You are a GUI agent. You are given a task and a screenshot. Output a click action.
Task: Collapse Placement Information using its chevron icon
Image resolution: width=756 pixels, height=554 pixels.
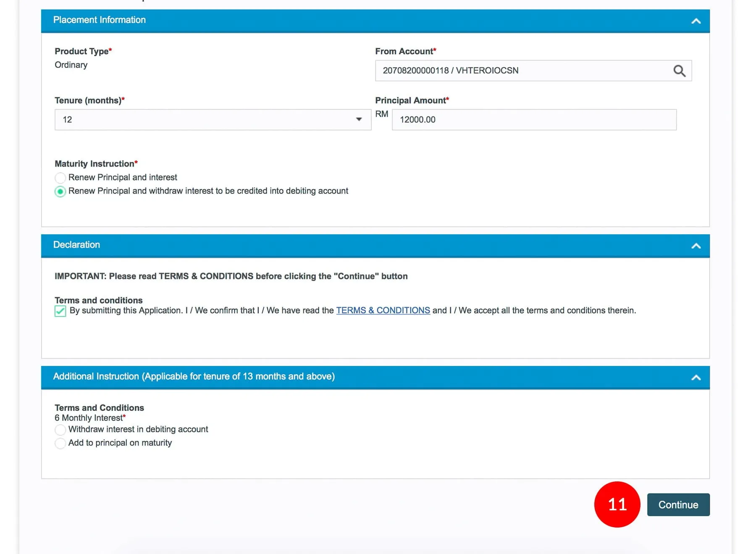696,21
